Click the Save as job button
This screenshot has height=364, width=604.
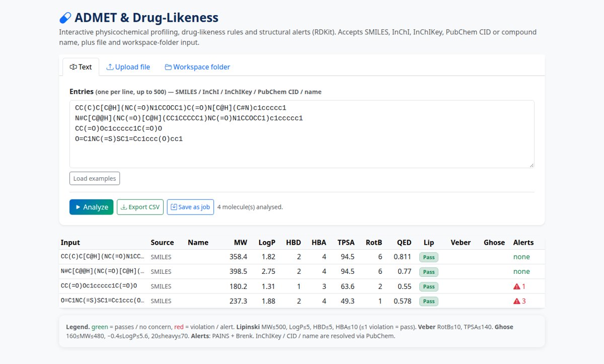[190, 207]
